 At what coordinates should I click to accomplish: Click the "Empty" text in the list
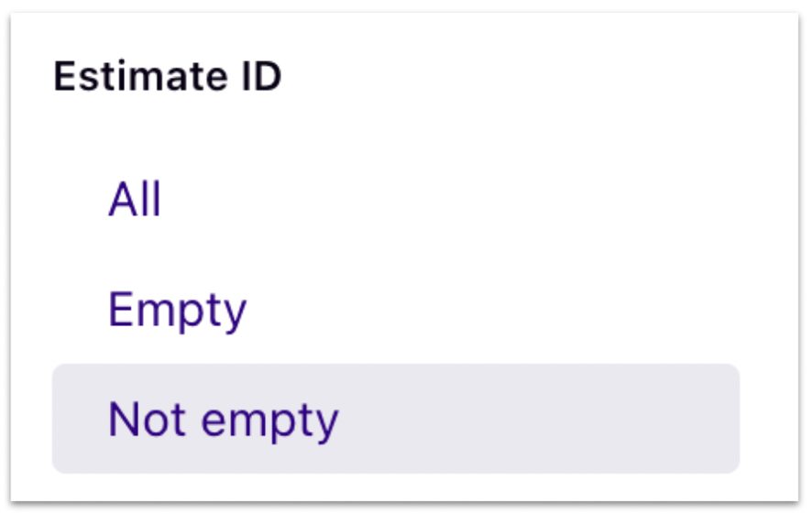[177, 311]
